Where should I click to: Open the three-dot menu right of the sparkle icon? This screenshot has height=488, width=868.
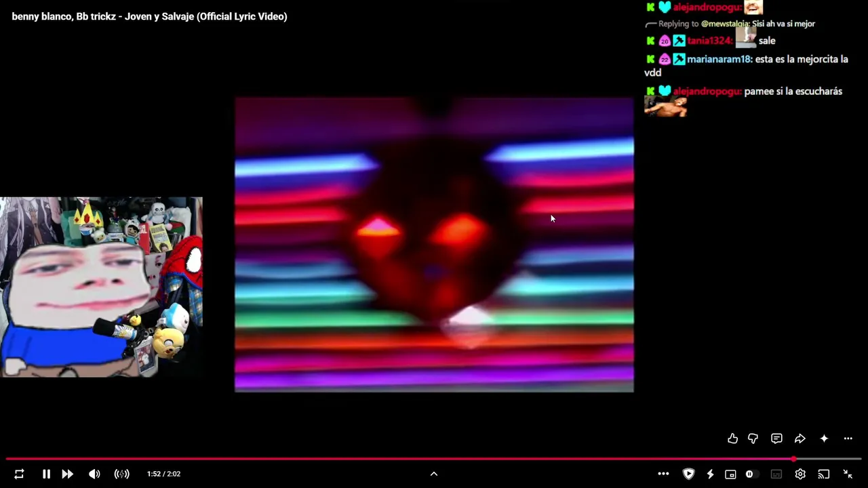pyautogui.click(x=848, y=439)
